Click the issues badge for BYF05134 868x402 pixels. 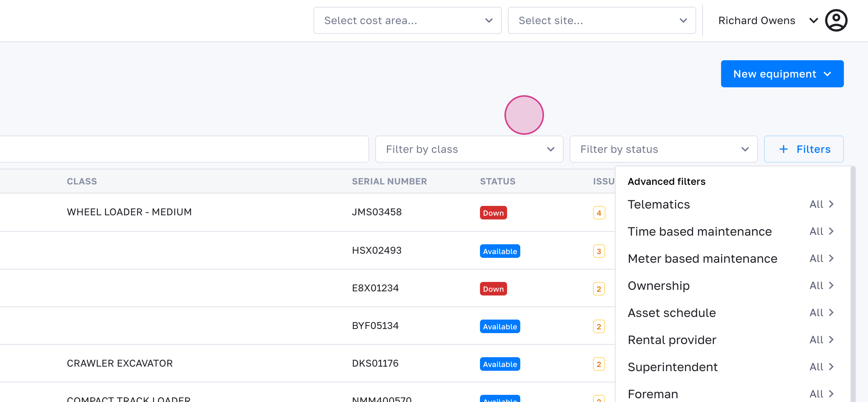(x=599, y=327)
